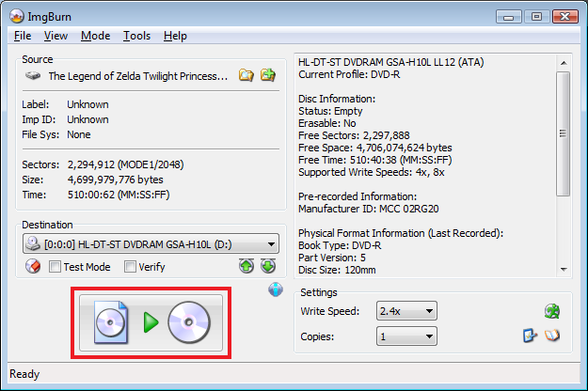Screen dimensions: 588x391
Task: Click the disc info scrollbar down arrow
Action: click(564, 269)
